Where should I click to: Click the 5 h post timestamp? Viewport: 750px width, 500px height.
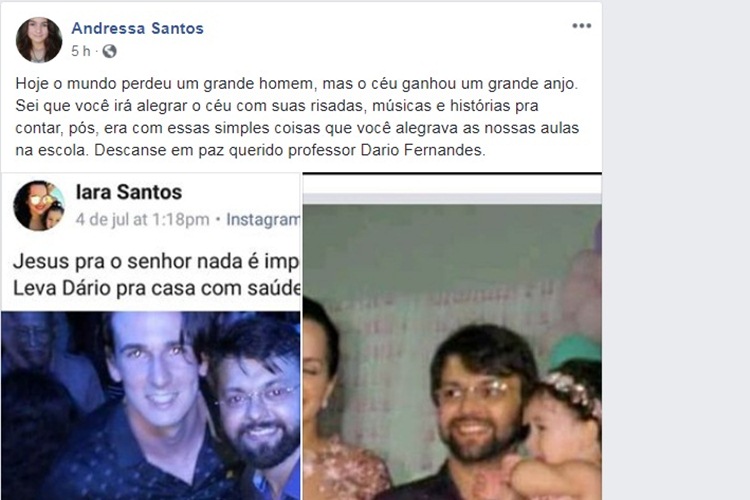pyautogui.click(x=80, y=51)
